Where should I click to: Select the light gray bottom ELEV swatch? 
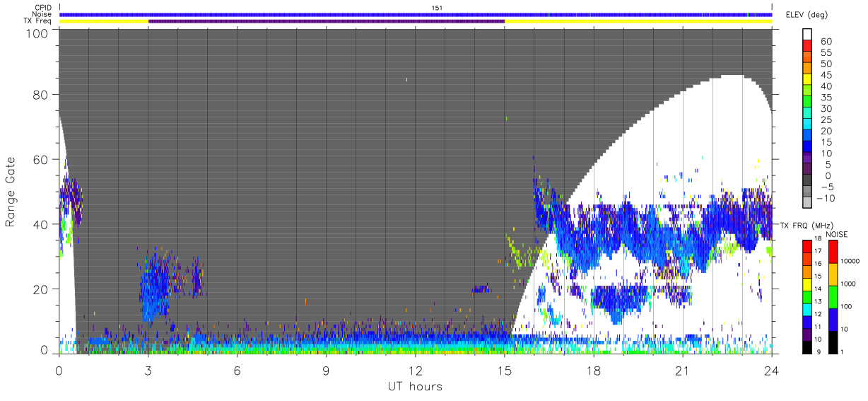807,203
